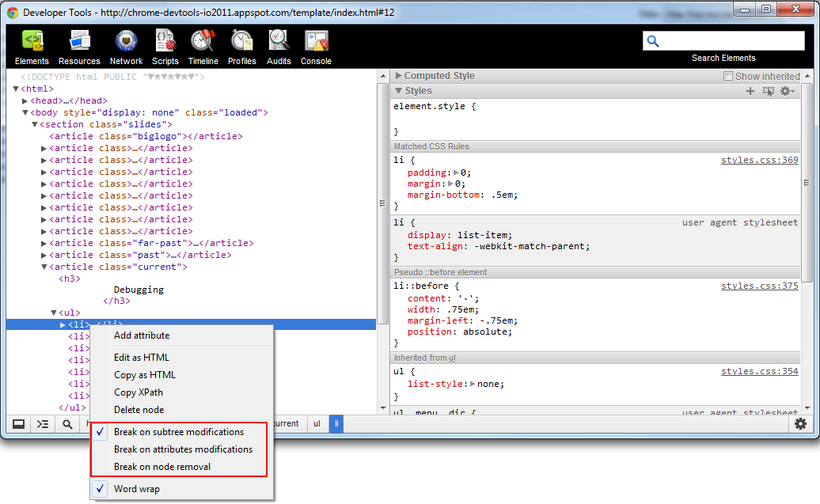Expand the article class="far-past" node
Viewport: 820px width, 504px height.
(44, 243)
